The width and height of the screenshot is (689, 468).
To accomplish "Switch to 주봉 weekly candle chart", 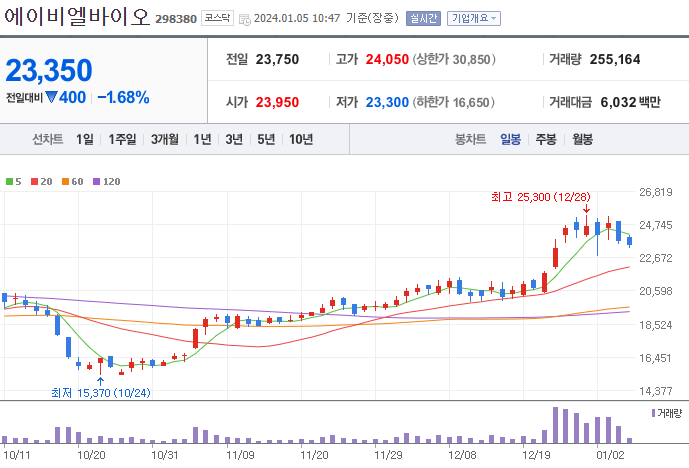I will point(546,139).
